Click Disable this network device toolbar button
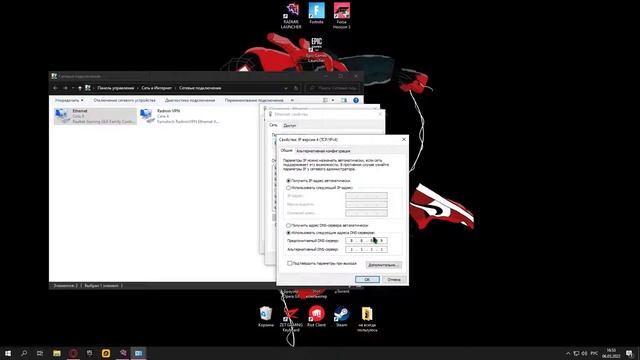The image size is (640, 360). (124, 100)
